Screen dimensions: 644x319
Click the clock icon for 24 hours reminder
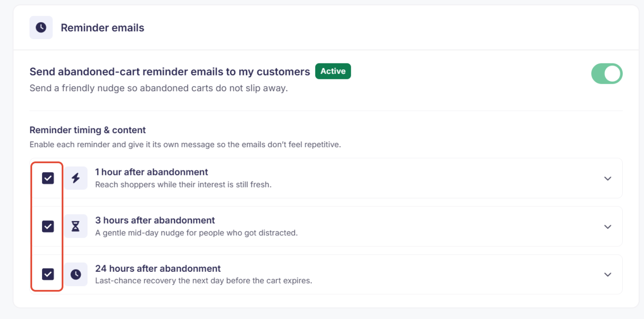pyautogui.click(x=76, y=274)
